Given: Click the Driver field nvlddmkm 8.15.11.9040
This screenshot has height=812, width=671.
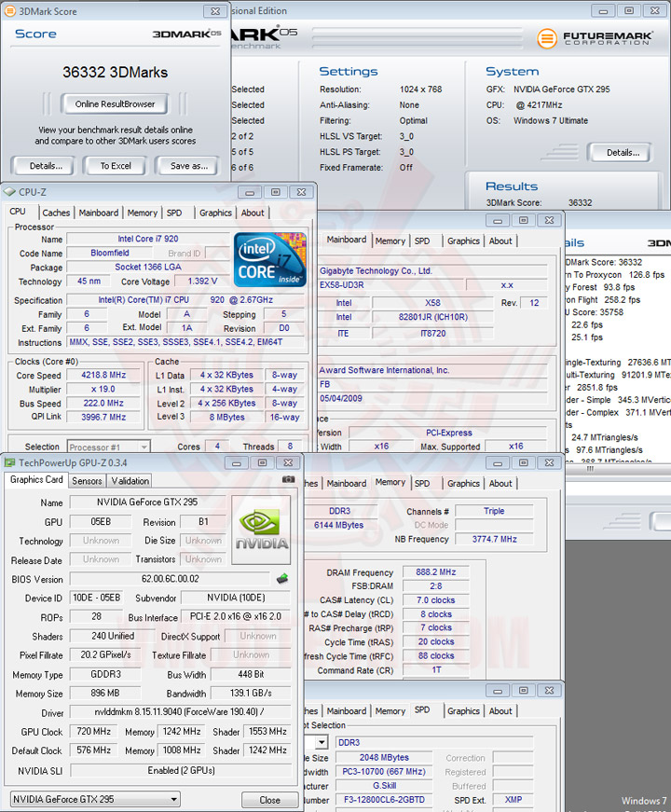Looking at the screenshot, I should [x=179, y=712].
